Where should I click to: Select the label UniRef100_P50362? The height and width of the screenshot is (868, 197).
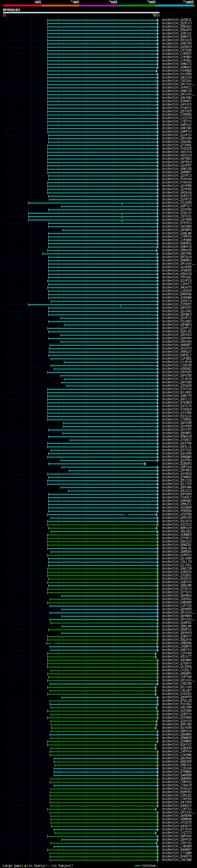176,277
